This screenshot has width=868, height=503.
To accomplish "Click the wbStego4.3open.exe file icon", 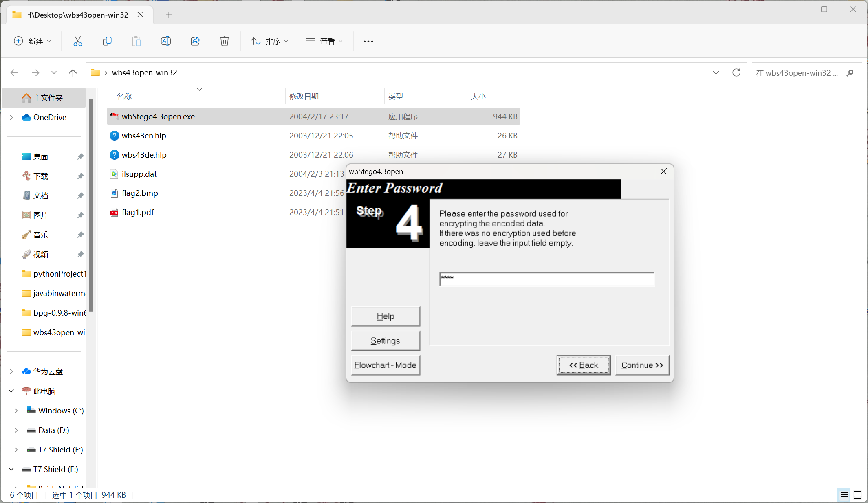I will click(115, 116).
